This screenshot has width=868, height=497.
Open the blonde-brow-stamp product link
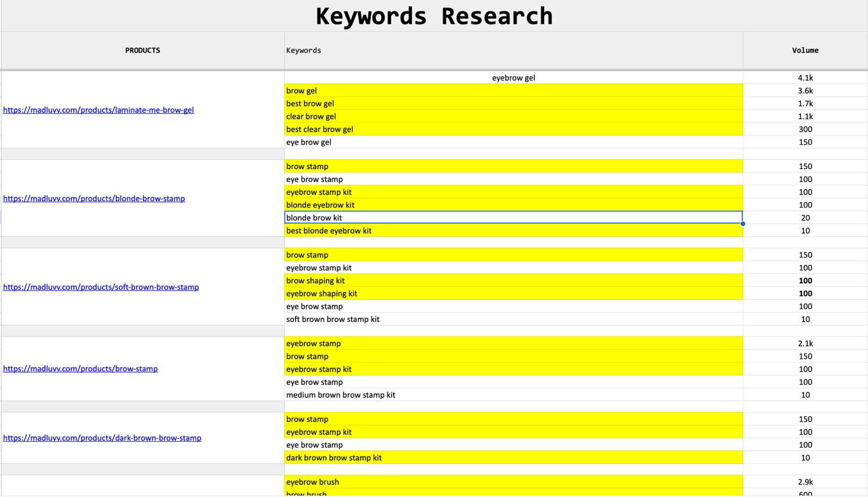94,199
